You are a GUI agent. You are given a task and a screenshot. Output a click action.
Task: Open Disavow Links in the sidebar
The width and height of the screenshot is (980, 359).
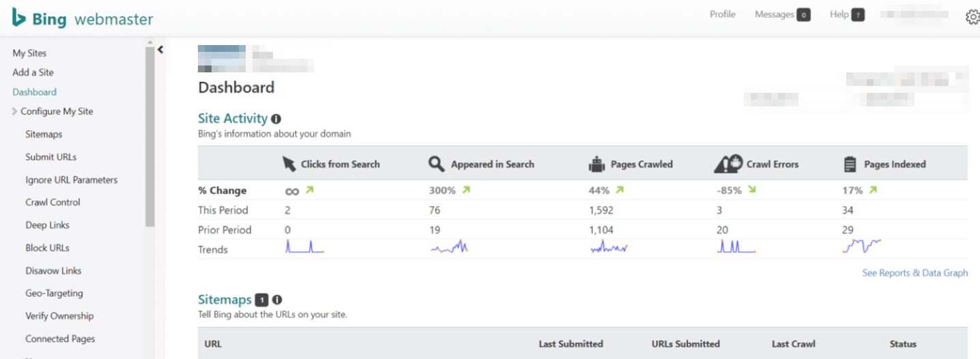click(x=53, y=270)
